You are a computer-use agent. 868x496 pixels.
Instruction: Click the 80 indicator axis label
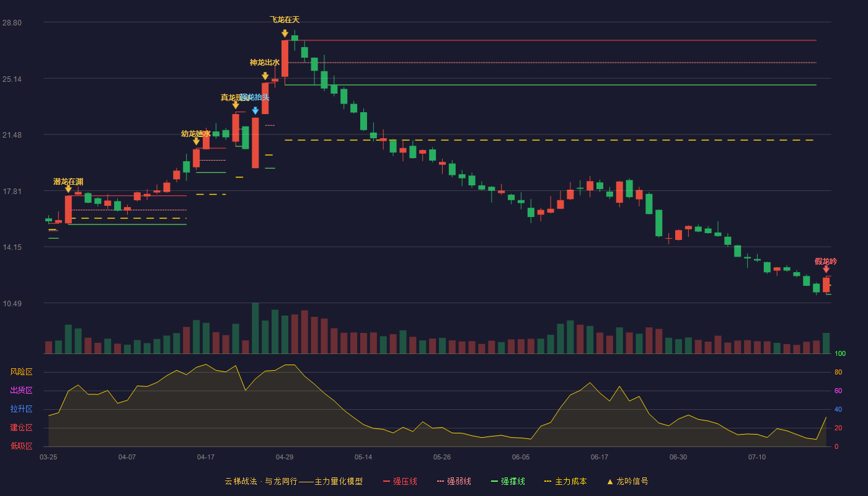(x=838, y=373)
